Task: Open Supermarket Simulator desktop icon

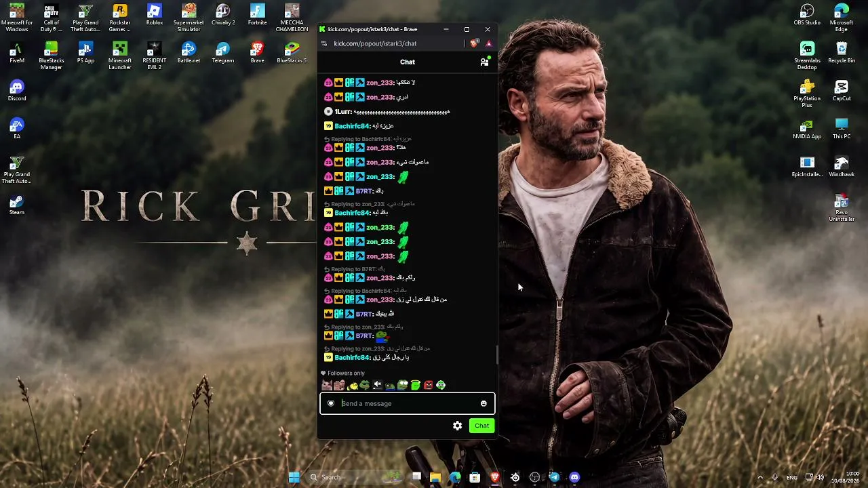Action: [189, 18]
